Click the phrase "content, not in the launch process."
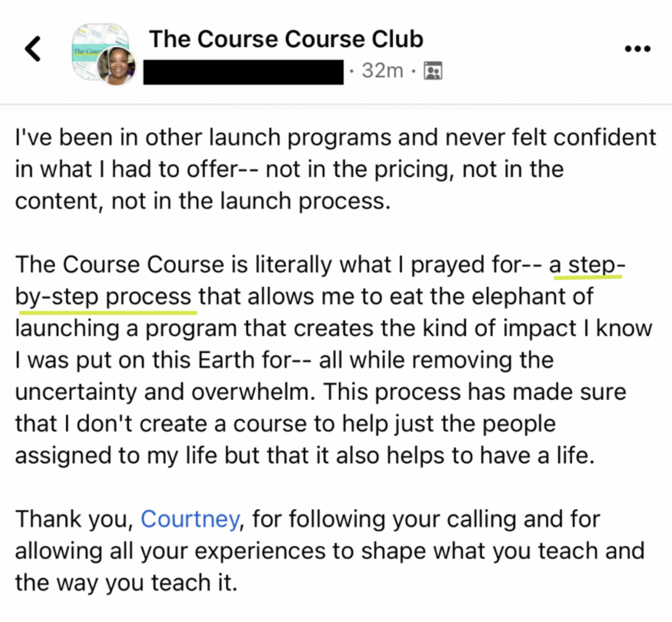Image resolution: width=672 pixels, height=622 pixels. point(203,201)
